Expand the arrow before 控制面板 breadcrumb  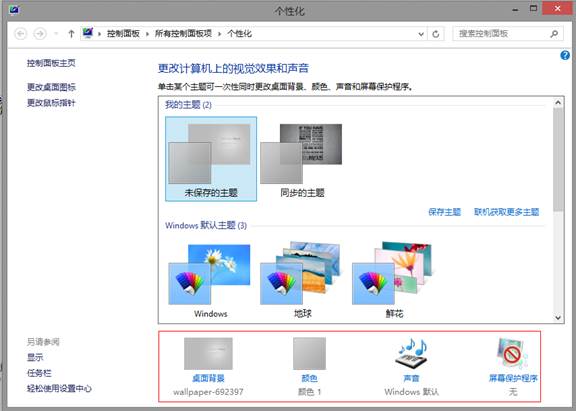click(x=100, y=34)
